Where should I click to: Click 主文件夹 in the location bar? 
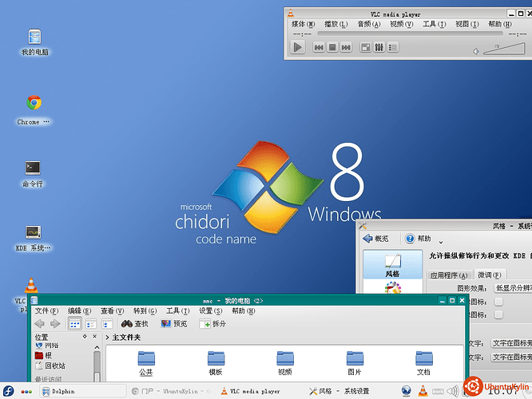(126, 338)
